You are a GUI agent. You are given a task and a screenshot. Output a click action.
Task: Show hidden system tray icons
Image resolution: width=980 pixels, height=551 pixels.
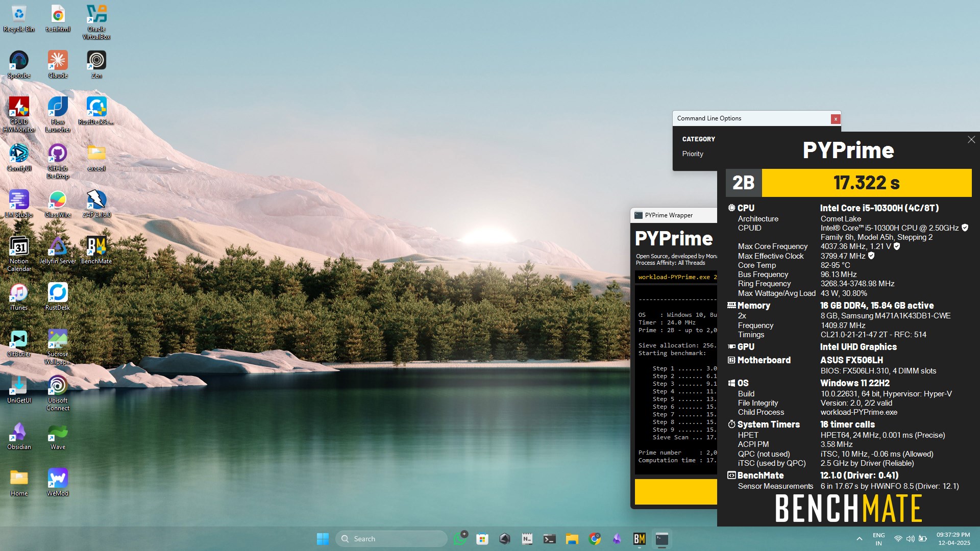860,539
